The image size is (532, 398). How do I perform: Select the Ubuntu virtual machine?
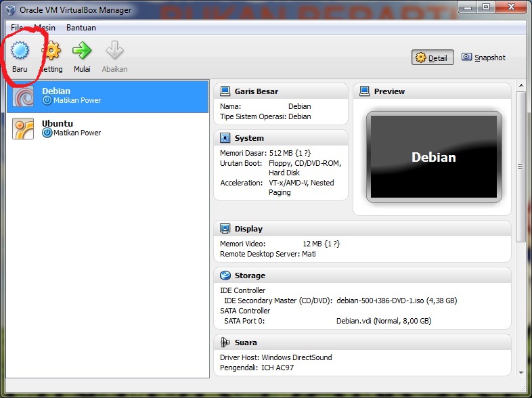pyautogui.click(x=108, y=129)
